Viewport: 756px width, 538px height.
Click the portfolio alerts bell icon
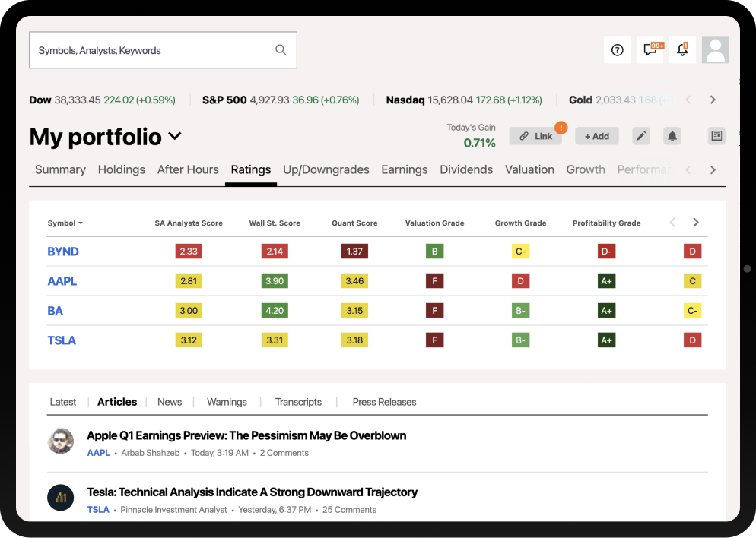coord(672,136)
